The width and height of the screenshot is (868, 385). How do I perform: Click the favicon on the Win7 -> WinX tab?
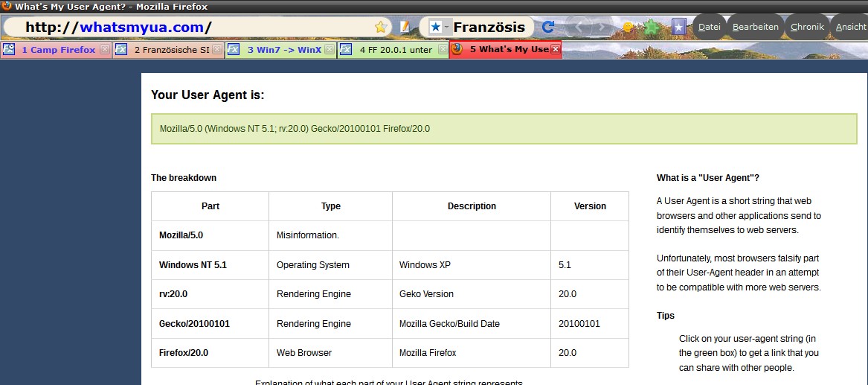tap(233, 50)
